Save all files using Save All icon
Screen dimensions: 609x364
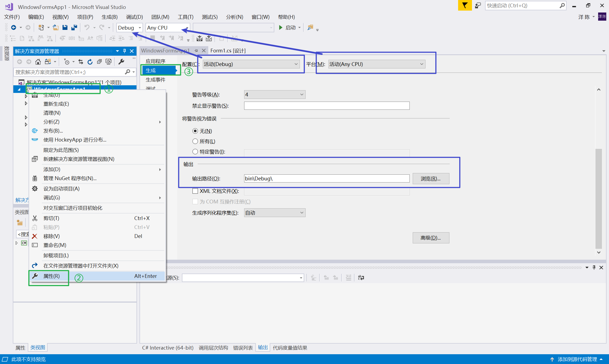[74, 27]
